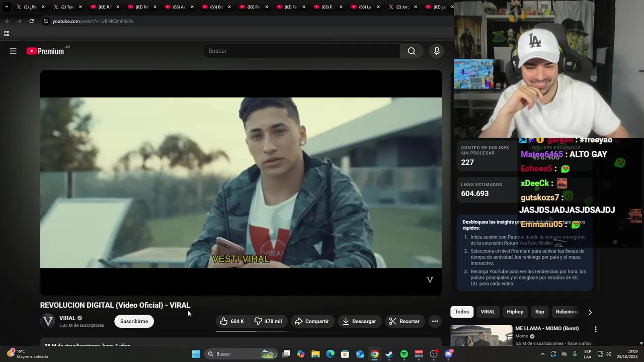Clip the video with Recortar
Viewport: 644px width, 362px height.
(x=405, y=321)
